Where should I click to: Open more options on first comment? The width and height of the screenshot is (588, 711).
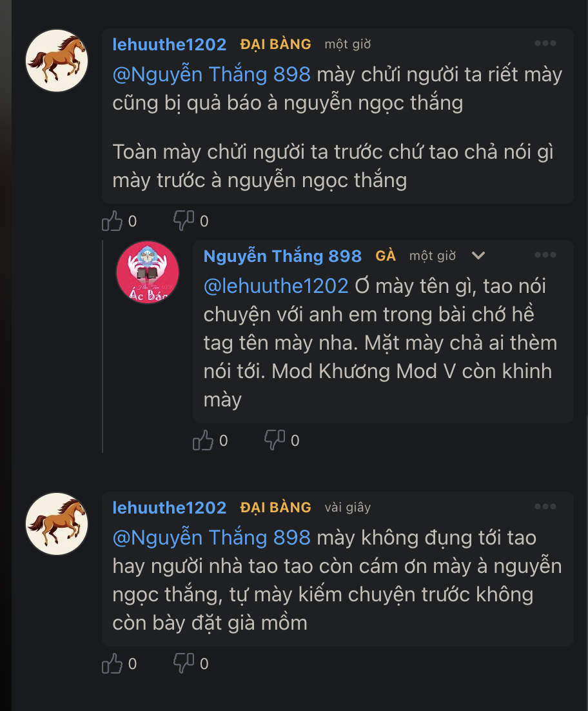point(545,43)
